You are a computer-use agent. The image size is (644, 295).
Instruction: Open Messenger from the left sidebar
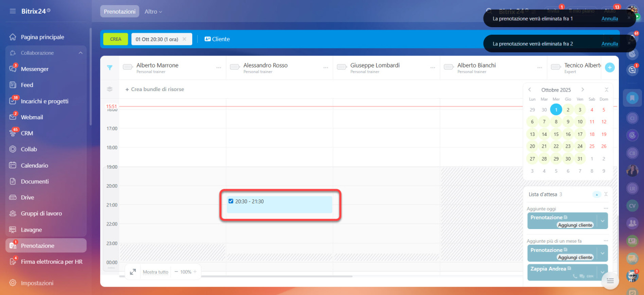click(35, 69)
